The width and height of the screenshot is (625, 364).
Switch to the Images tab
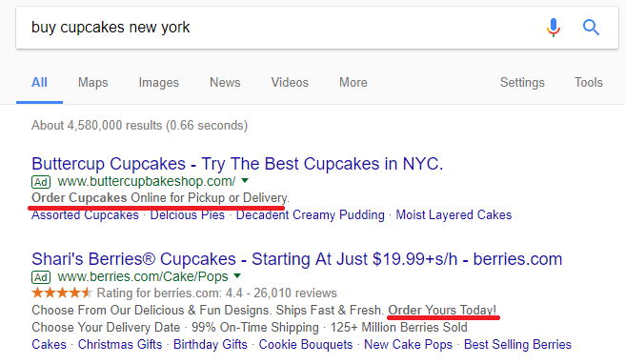[159, 82]
